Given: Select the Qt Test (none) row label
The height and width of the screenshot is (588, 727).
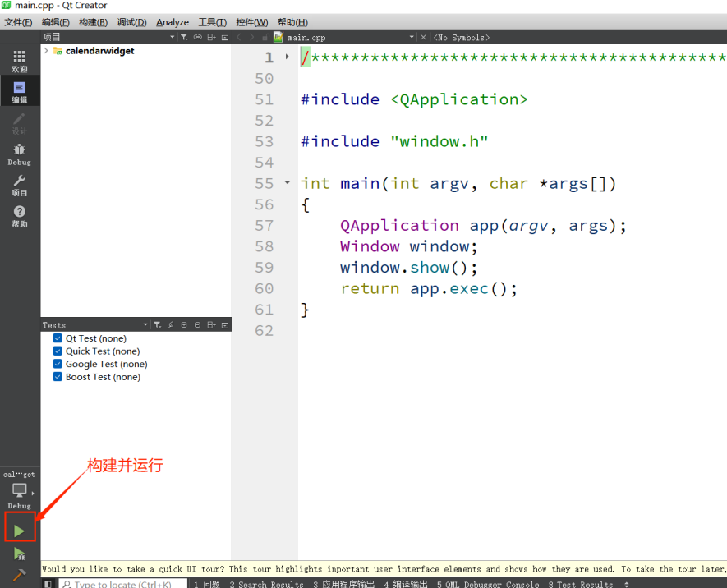Looking at the screenshot, I should point(96,338).
